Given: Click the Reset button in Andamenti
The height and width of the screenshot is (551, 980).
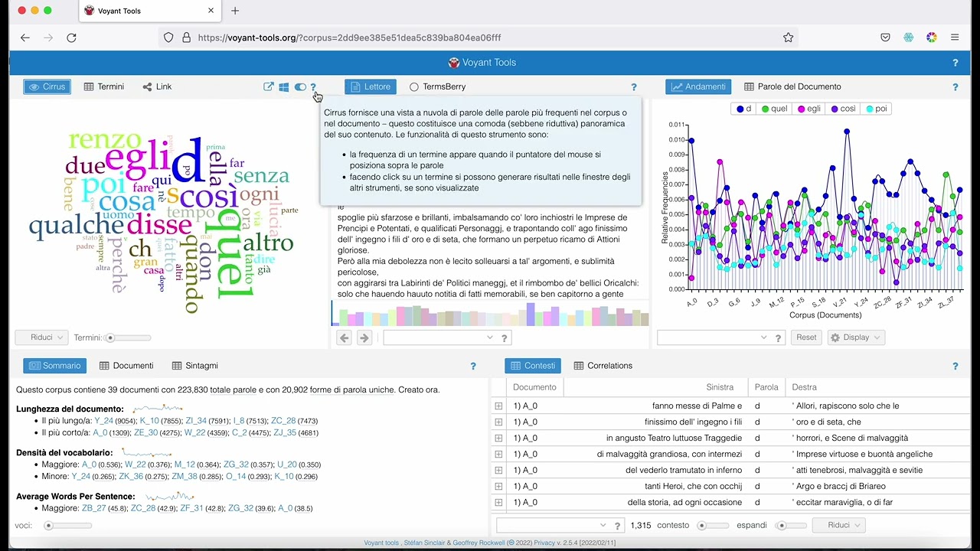Looking at the screenshot, I should point(806,337).
